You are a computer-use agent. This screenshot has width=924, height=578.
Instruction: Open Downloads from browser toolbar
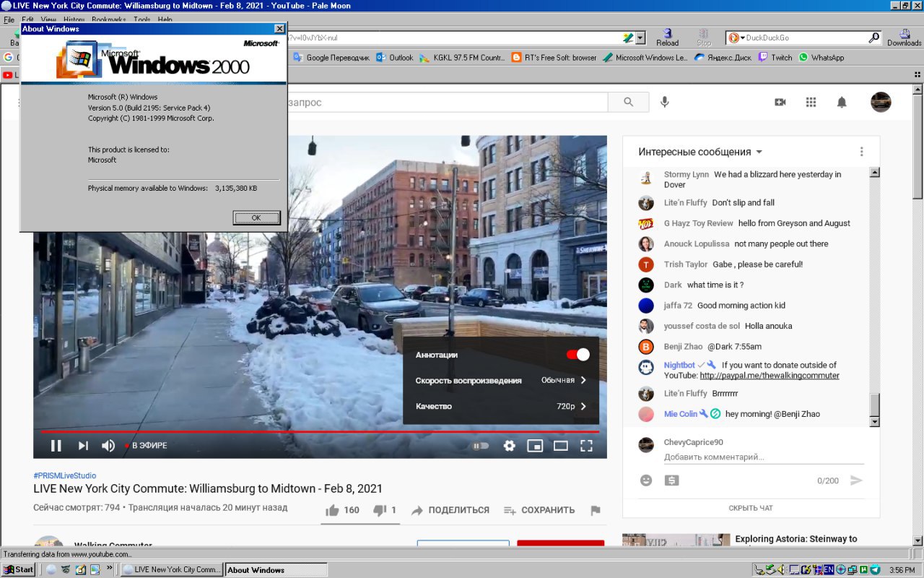coord(904,38)
